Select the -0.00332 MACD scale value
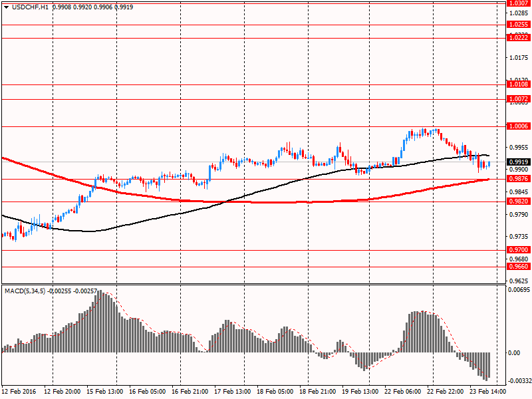The height and width of the screenshot is (399, 532). (519, 381)
